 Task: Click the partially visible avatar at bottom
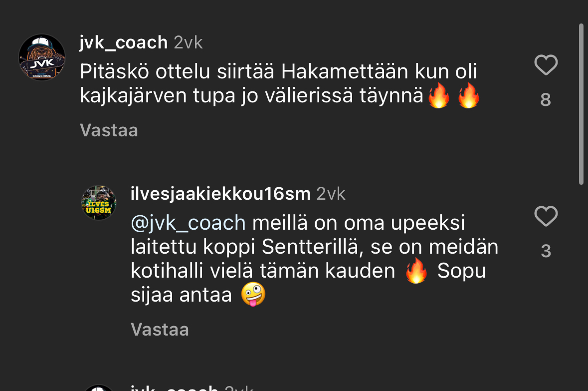[99, 388]
